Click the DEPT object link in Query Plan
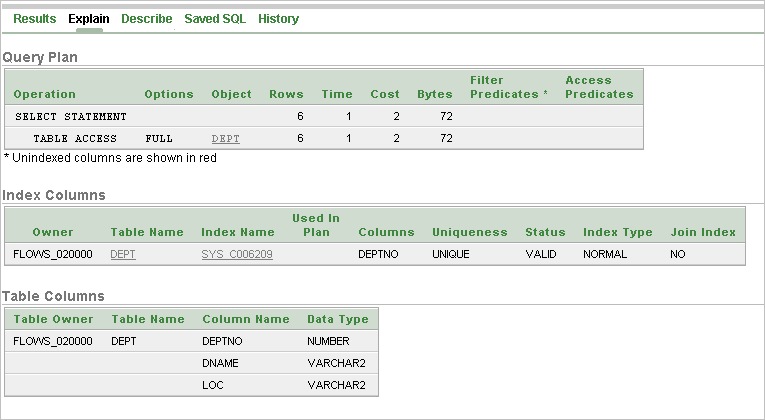Image resolution: width=765 pixels, height=420 pixels. click(x=226, y=139)
